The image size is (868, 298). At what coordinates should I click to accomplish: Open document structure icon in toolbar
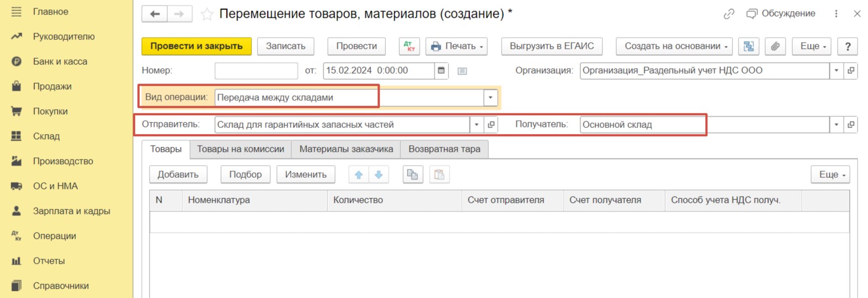coord(749,47)
